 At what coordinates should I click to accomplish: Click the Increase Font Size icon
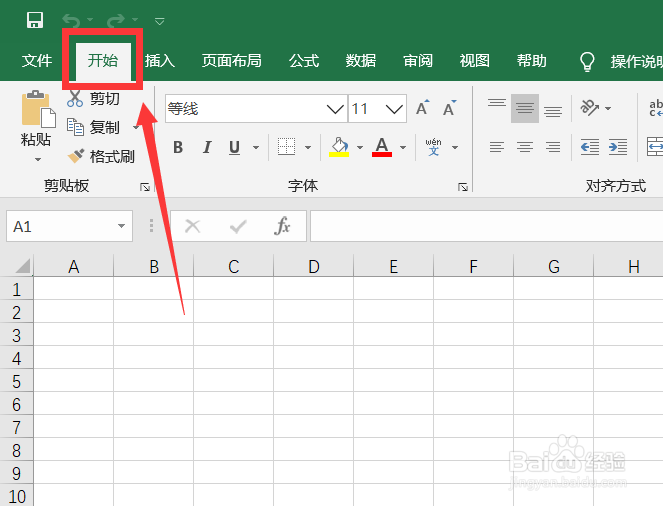(x=422, y=108)
